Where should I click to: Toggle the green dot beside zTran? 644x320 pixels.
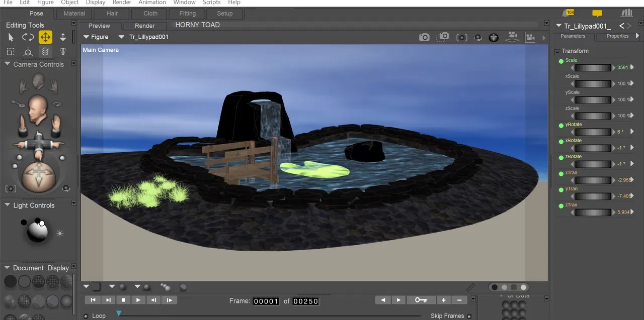[x=561, y=206]
